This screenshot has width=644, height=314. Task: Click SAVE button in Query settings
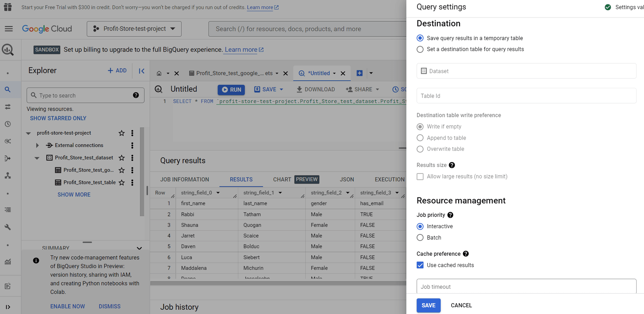pos(429,305)
